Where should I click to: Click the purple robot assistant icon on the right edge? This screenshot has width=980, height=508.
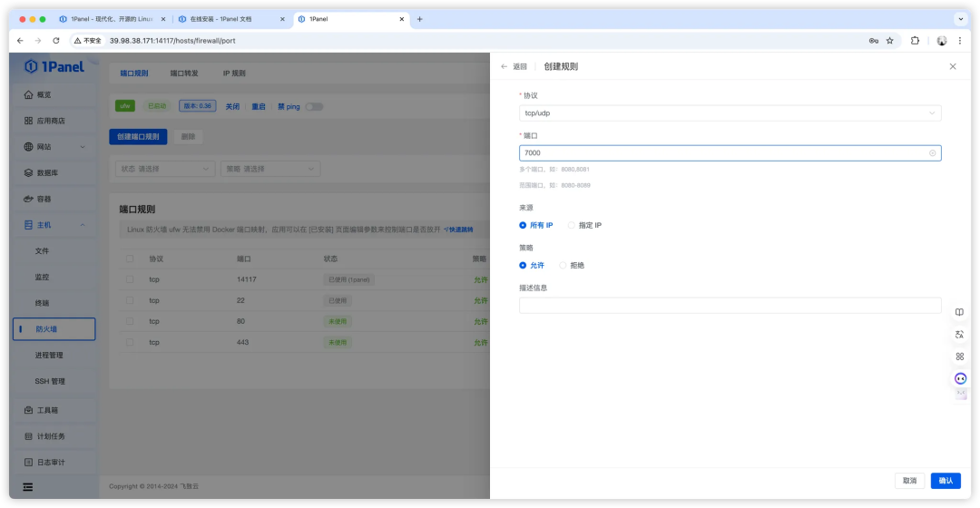click(x=960, y=378)
